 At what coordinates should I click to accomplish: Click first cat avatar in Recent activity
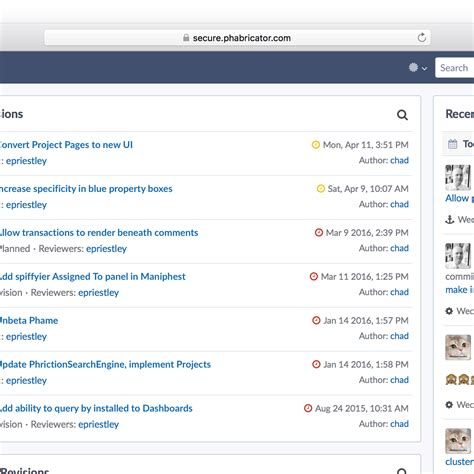click(x=458, y=347)
